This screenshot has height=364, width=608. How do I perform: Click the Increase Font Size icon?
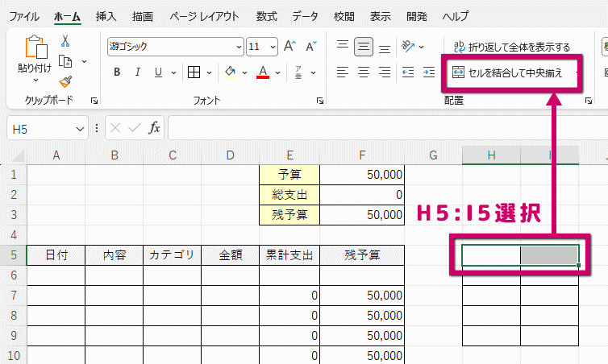[290, 47]
